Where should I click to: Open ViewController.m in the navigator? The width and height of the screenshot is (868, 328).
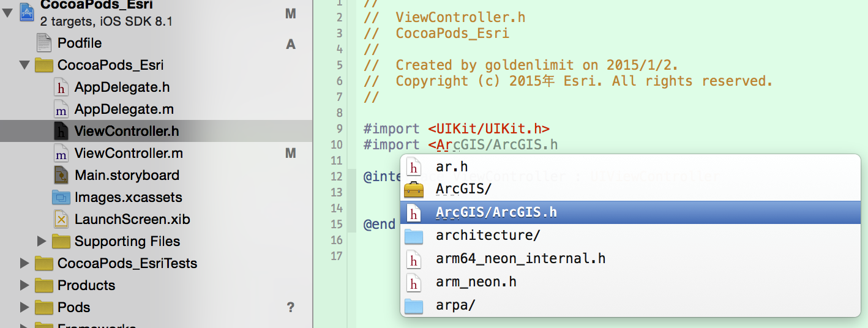point(129,154)
